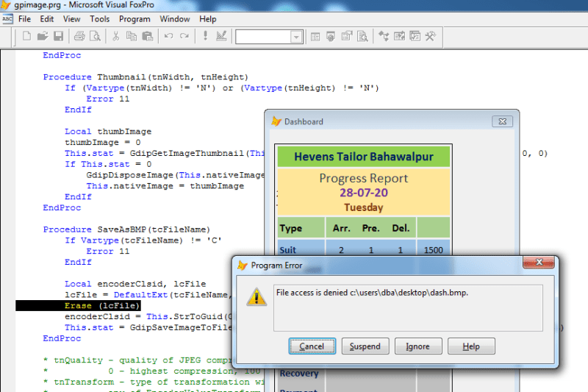Open the Class Browser toolbar icon
Viewport: 588px width, 392px height.
(x=384, y=36)
